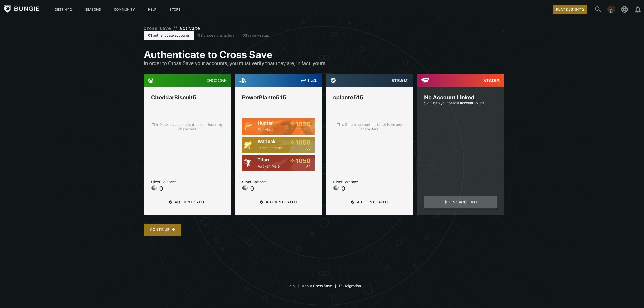Switch to 02 choose characters step
This screenshot has width=644, height=308.
(x=216, y=35)
